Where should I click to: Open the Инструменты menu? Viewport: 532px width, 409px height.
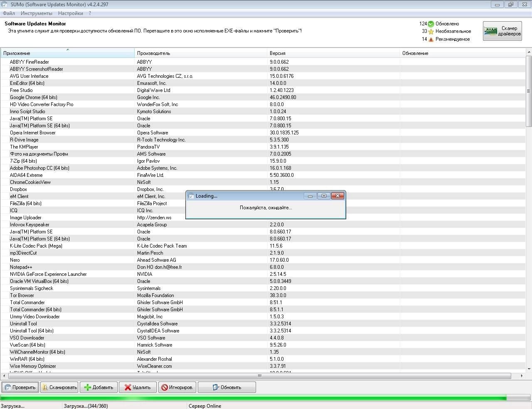coord(37,13)
